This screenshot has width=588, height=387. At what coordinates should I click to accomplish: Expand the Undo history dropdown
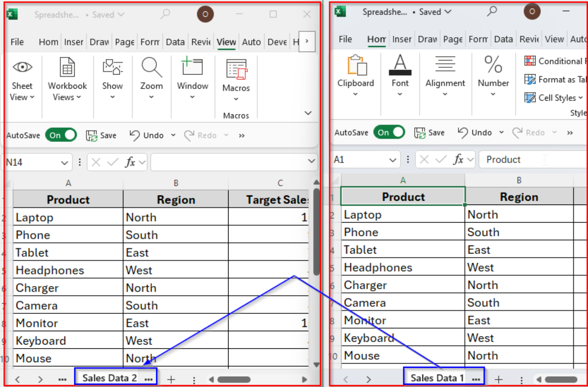173,135
